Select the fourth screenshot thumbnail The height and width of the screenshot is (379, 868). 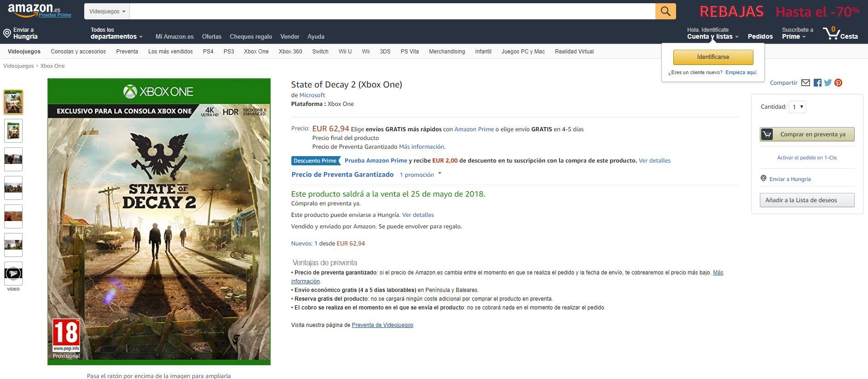pyautogui.click(x=13, y=188)
